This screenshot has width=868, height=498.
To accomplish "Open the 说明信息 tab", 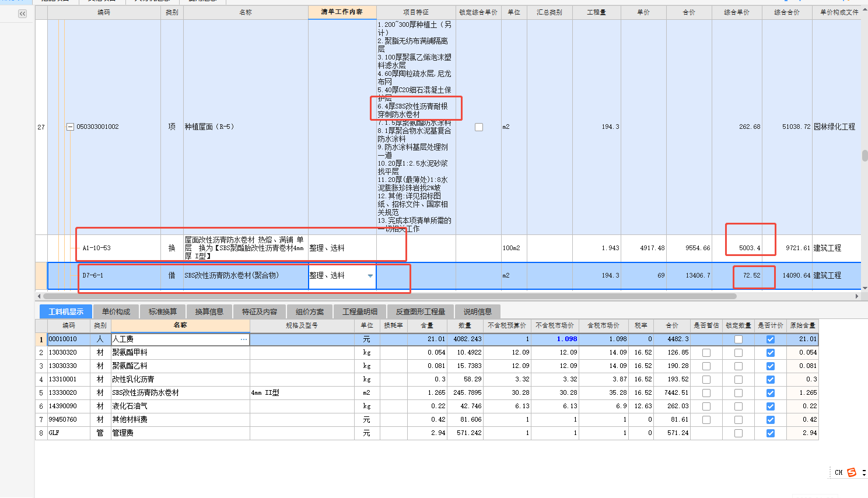I will click(478, 312).
